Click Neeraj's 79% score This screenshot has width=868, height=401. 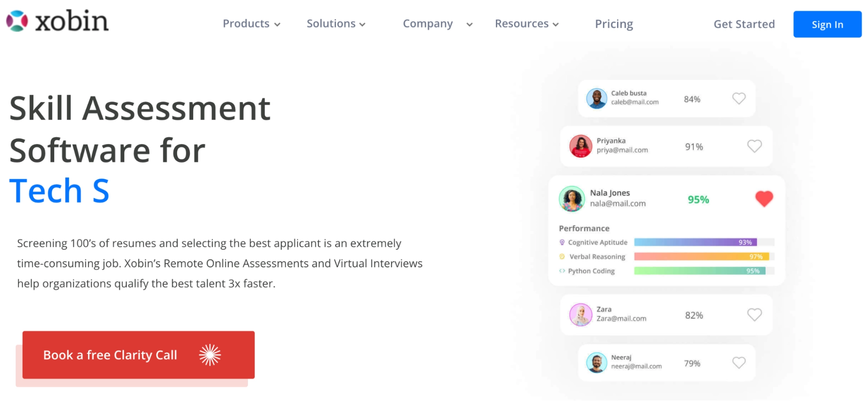(x=692, y=364)
